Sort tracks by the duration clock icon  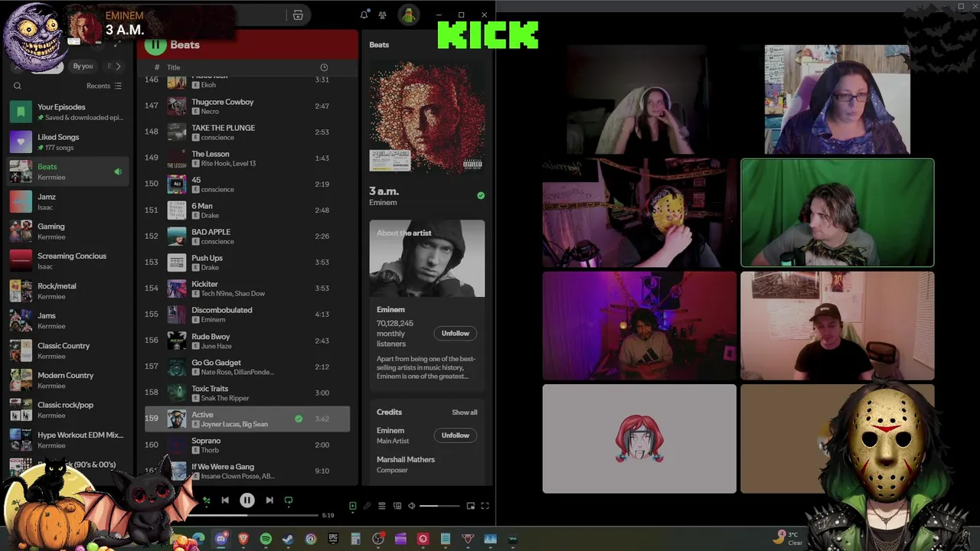324,67
